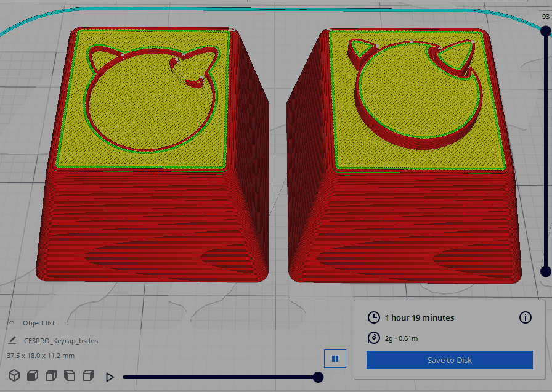Click the 1 hour 19 minutes estimate
552x392 pixels.
click(420, 317)
